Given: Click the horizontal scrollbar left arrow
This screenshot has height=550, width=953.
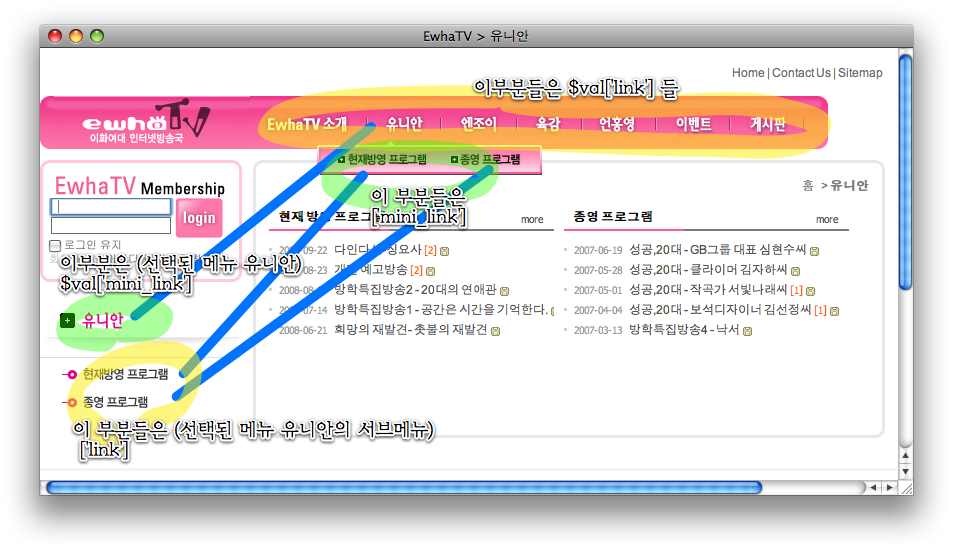Looking at the screenshot, I should point(873,487).
